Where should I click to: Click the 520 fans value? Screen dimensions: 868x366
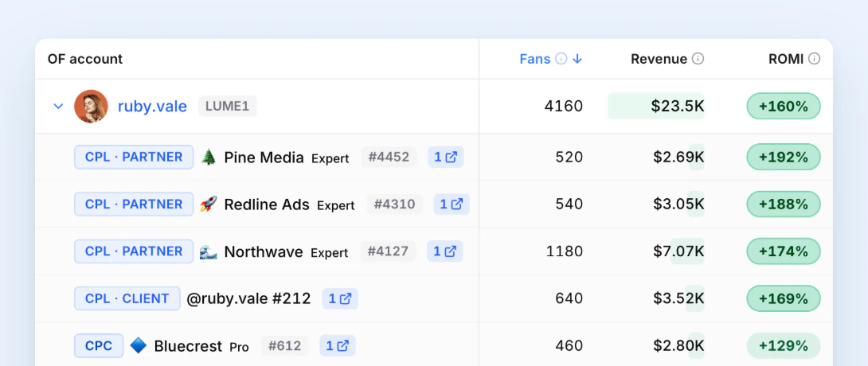[x=569, y=157]
